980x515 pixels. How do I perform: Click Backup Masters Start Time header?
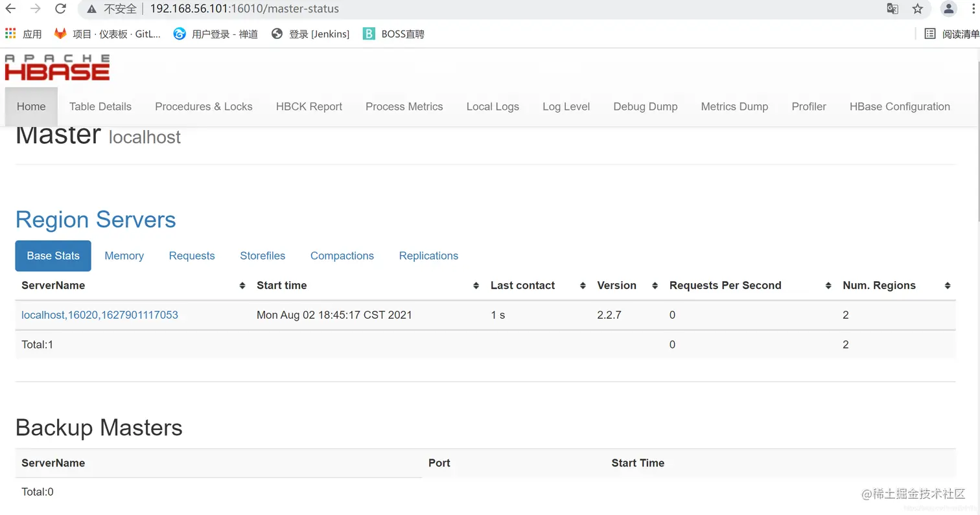pos(638,463)
